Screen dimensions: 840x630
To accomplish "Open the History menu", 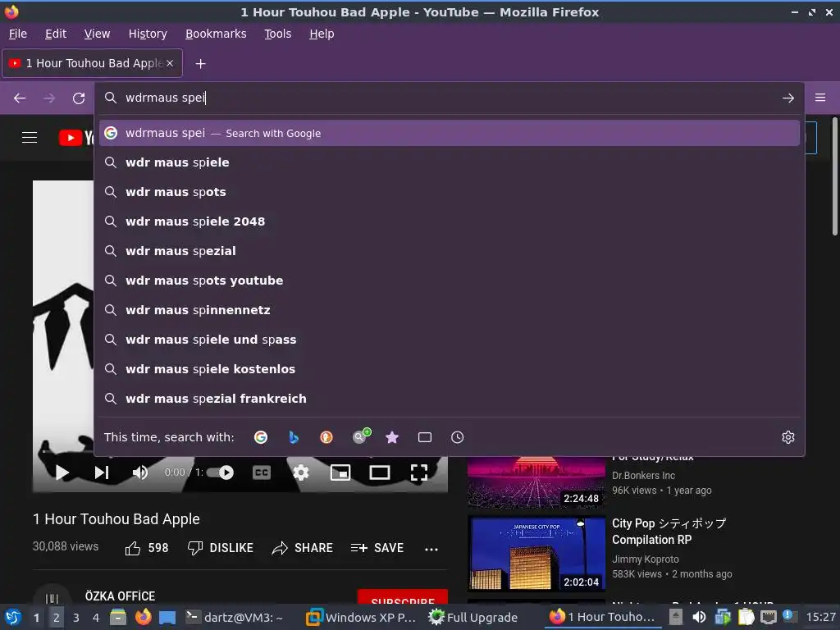I will 148,34.
